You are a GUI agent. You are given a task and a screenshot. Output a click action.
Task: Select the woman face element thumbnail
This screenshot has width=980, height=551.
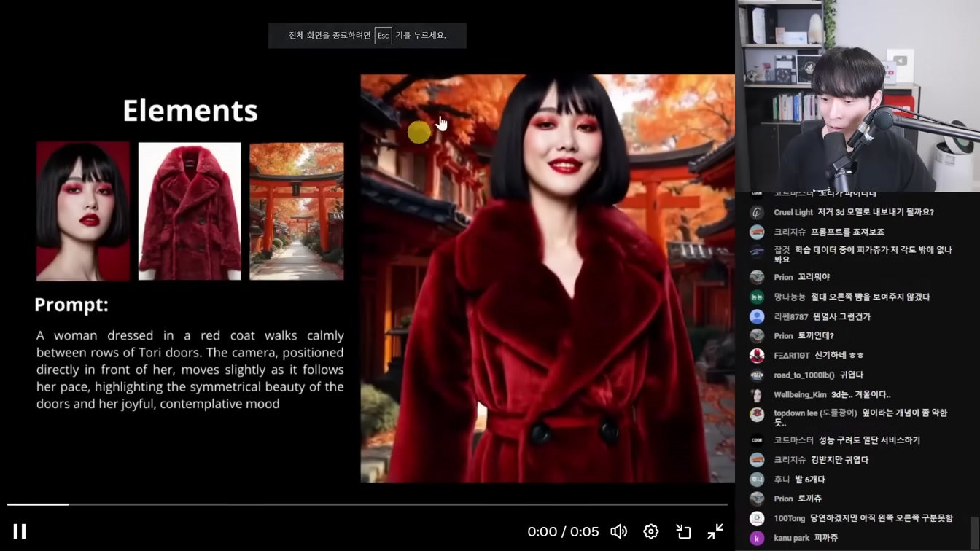(83, 211)
